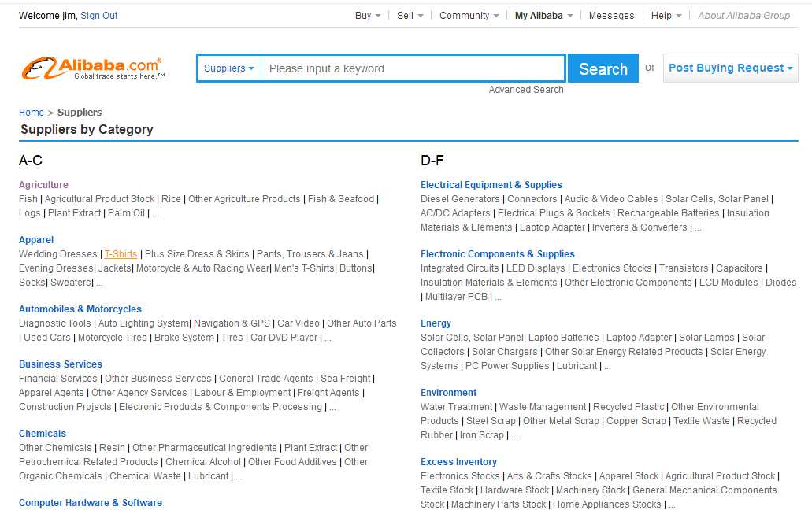The width and height of the screenshot is (812, 510).
Task: Expand the Community menu
Action: pos(469,16)
